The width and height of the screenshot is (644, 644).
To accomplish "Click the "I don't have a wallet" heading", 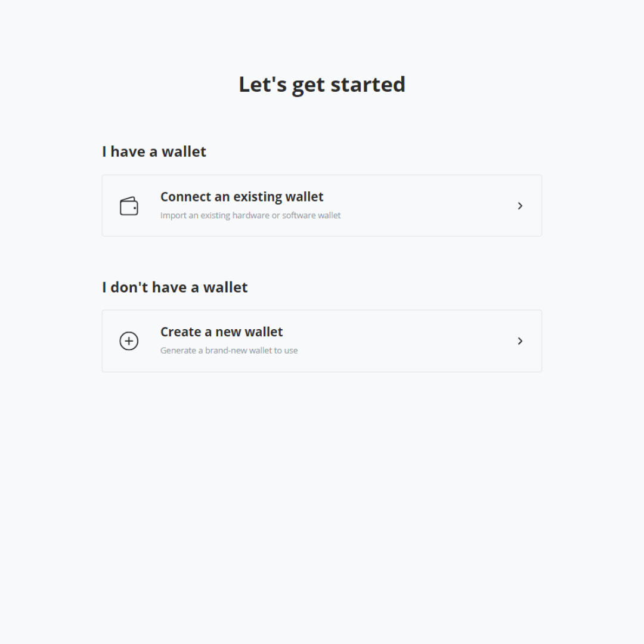I will click(175, 287).
